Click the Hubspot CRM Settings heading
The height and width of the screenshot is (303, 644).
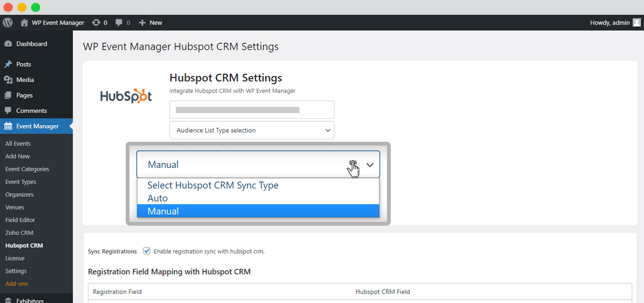click(x=226, y=78)
